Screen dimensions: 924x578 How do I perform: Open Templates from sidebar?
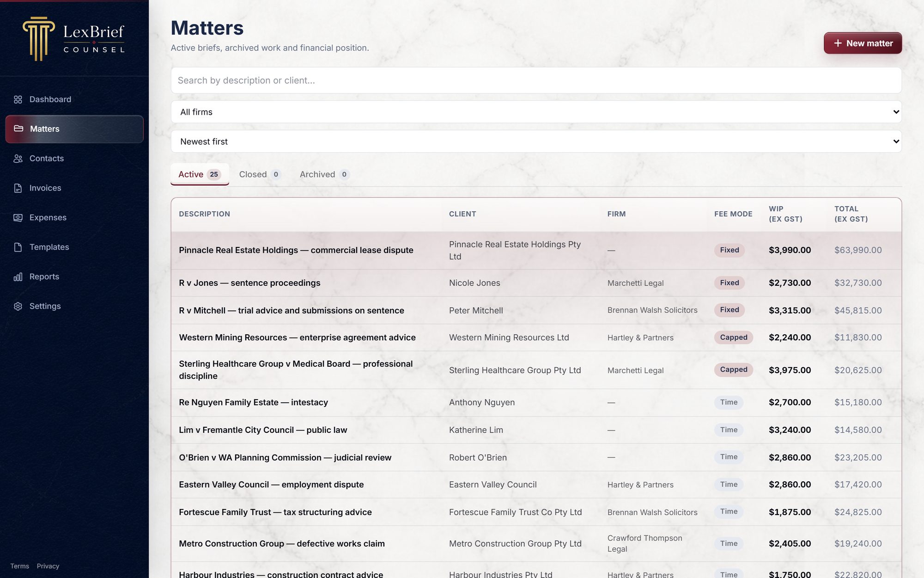(74, 247)
